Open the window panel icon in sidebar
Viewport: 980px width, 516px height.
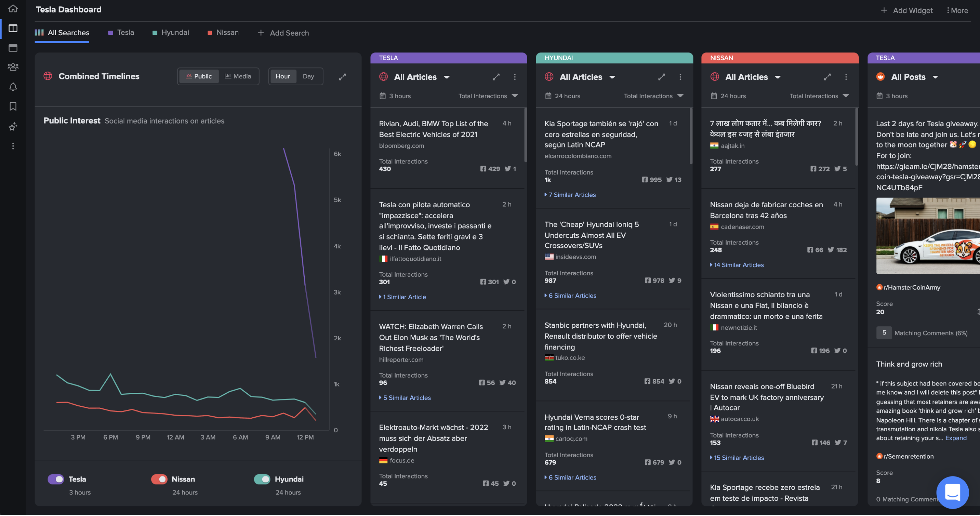point(13,48)
